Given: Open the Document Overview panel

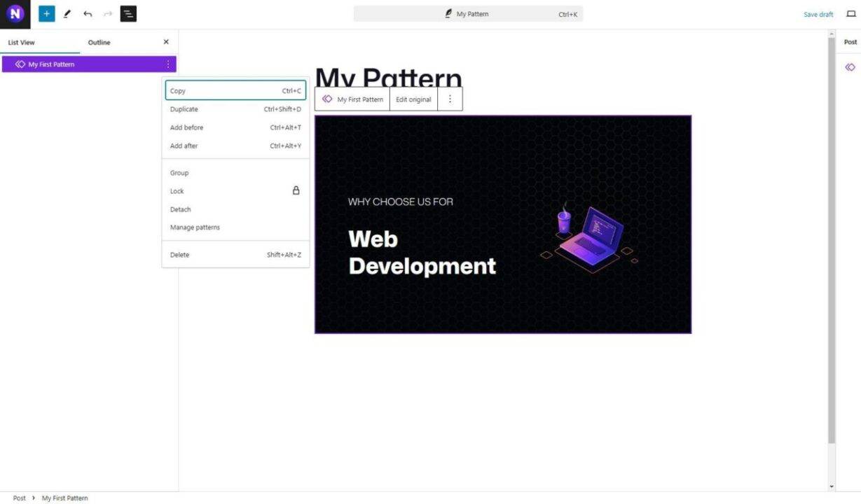Looking at the screenshot, I should coord(128,13).
